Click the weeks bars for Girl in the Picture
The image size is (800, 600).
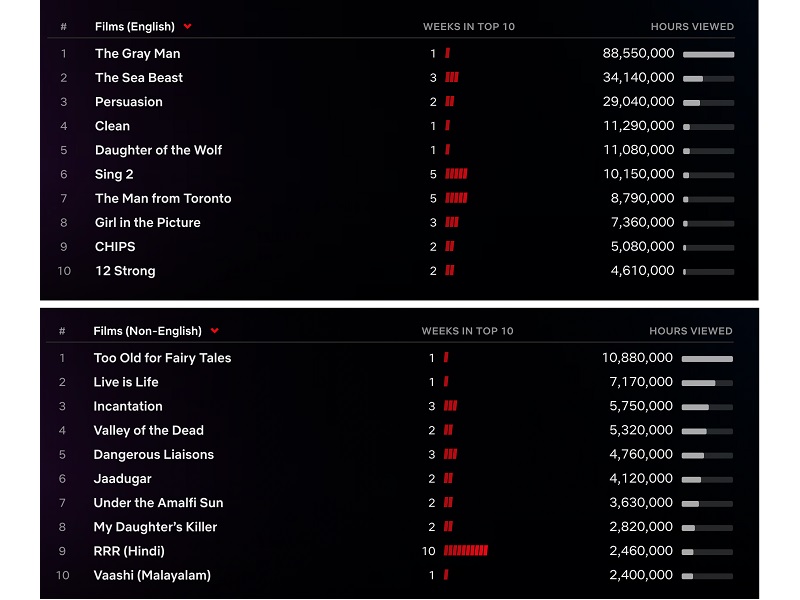(x=452, y=222)
